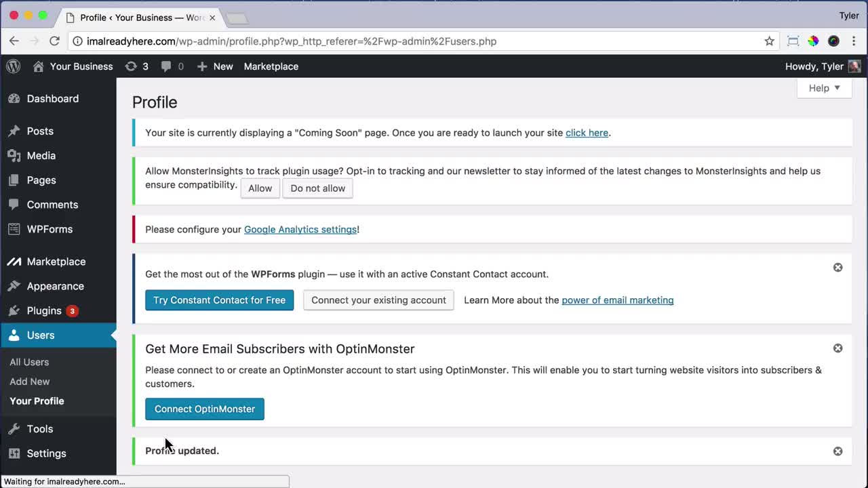Follow the click here launch link
868x488 pixels.
(587, 133)
